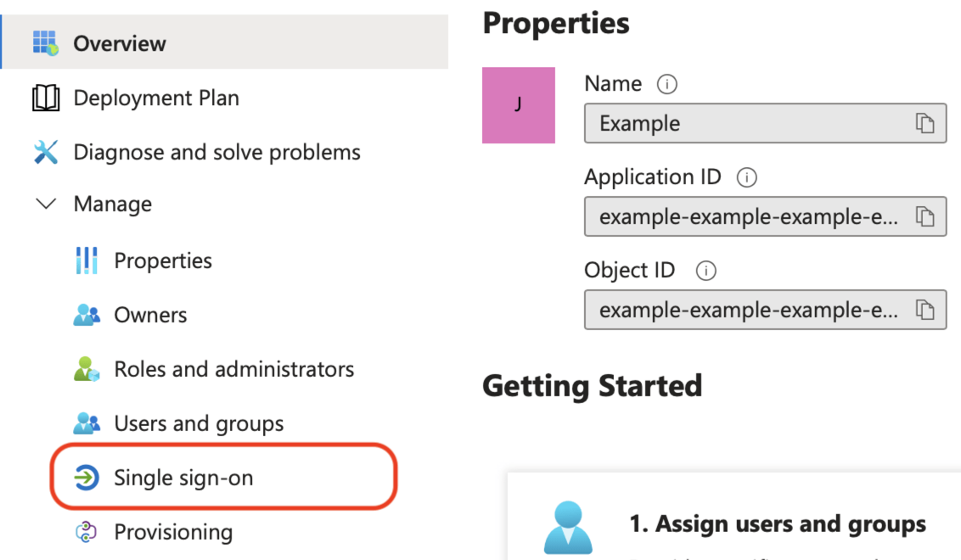The width and height of the screenshot is (961, 560).
Task: Select the Provisioning sync icon
Action: click(x=87, y=531)
